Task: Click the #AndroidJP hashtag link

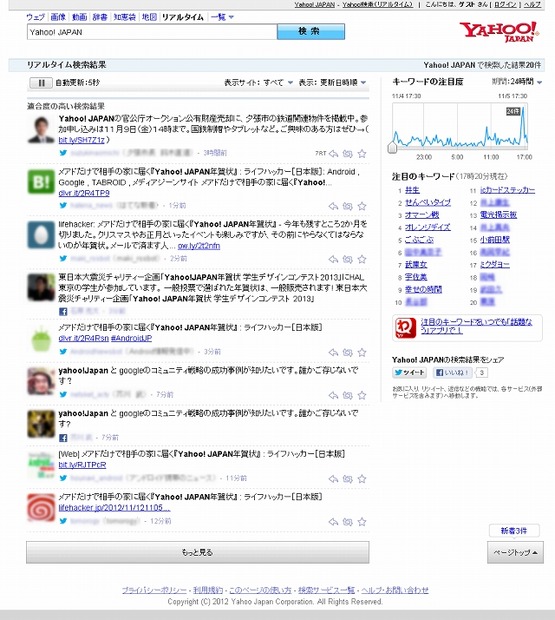Action: 131,338
